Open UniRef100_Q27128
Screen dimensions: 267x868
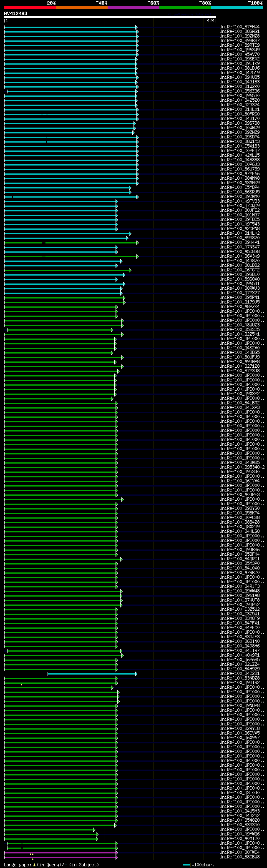tap(239, 366)
